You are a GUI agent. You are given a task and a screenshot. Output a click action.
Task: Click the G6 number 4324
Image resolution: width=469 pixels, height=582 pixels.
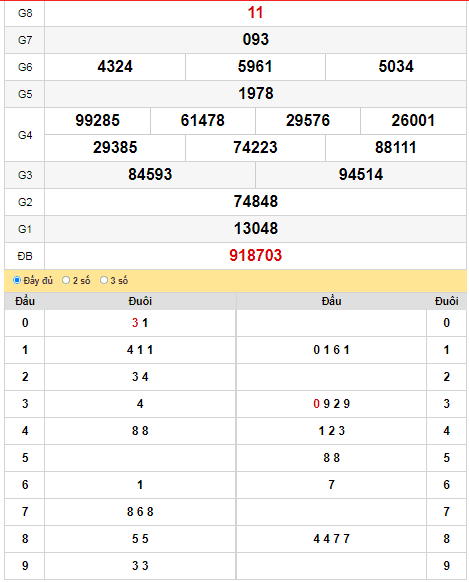[x=115, y=67]
